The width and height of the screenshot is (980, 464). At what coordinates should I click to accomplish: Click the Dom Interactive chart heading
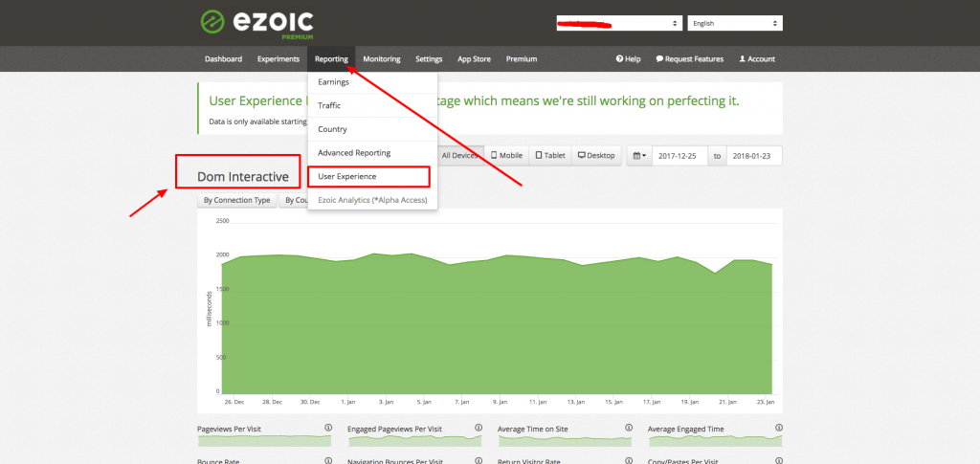pos(243,177)
